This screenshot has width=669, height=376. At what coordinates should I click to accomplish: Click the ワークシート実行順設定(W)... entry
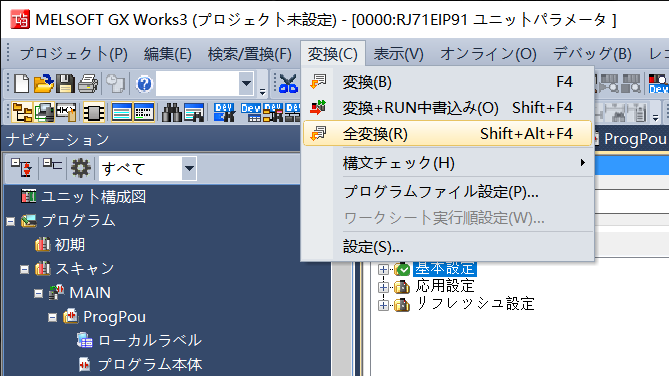448,218
